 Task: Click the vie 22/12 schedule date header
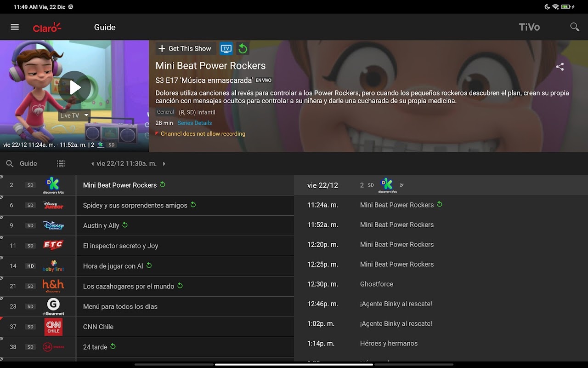tap(322, 185)
